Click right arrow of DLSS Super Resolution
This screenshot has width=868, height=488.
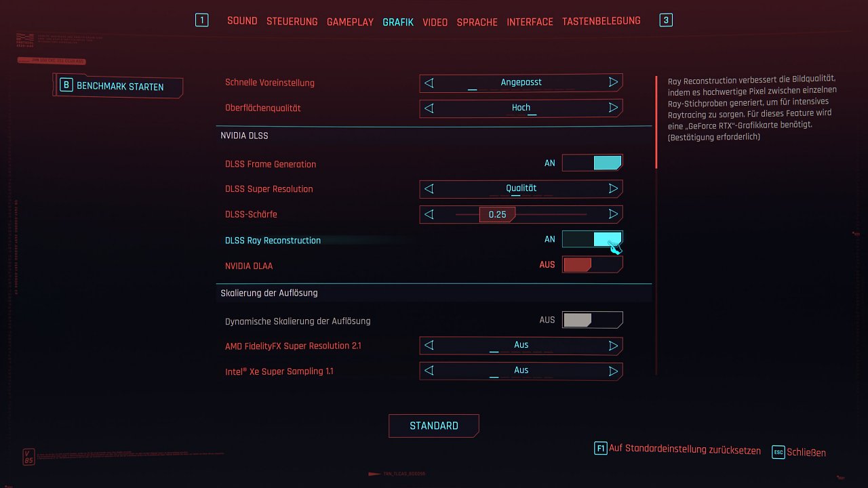pyautogui.click(x=614, y=189)
